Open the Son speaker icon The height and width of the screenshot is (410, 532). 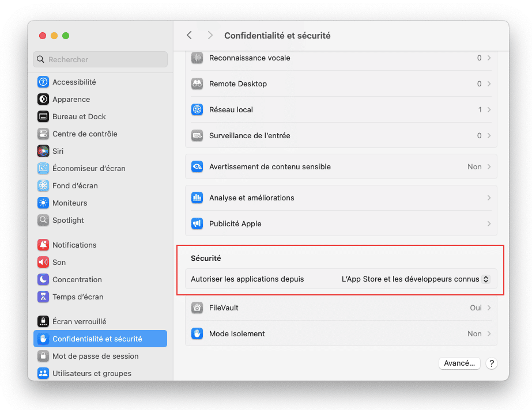pos(43,262)
